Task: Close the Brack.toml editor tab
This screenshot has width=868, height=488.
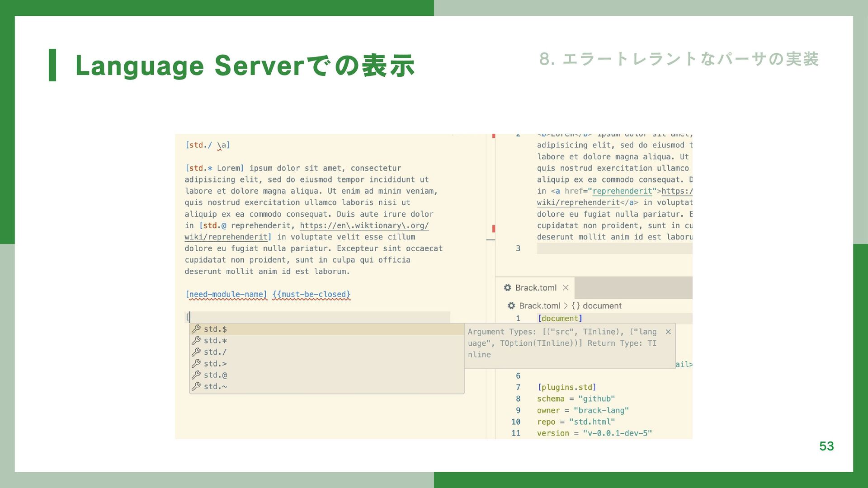Action: tap(566, 288)
